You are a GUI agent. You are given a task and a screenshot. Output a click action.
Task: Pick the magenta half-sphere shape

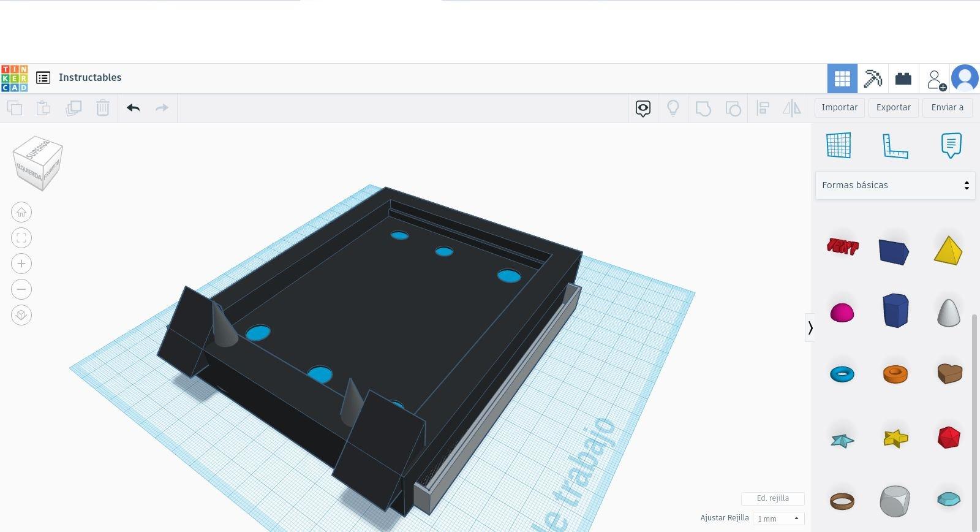click(x=842, y=313)
